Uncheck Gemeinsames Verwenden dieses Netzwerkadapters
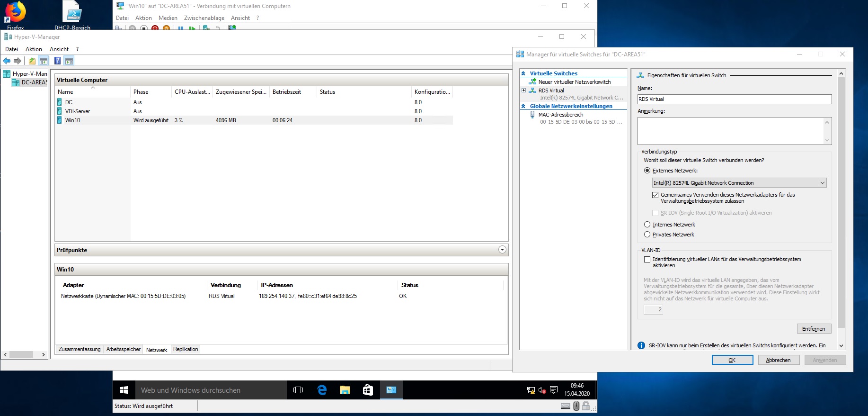This screenshot has height=416, width=868. point(655,195)
